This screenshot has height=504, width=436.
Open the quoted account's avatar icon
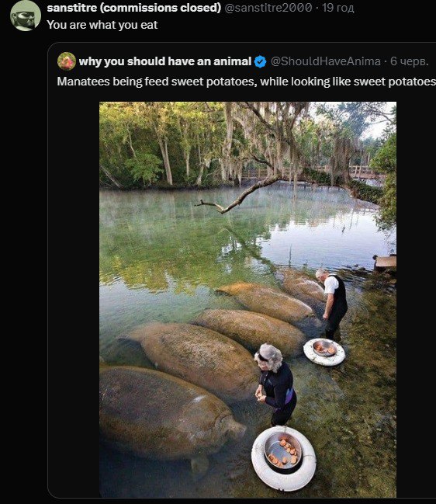point(67,61)
